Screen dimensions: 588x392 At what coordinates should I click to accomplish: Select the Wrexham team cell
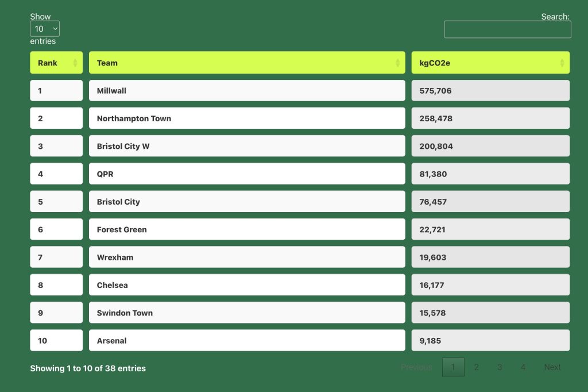pos(247,258)
